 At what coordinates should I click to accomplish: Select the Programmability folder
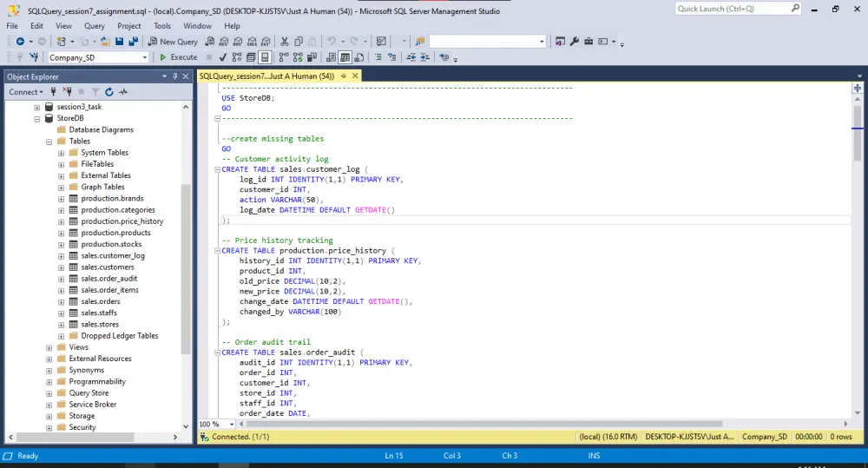97,382
